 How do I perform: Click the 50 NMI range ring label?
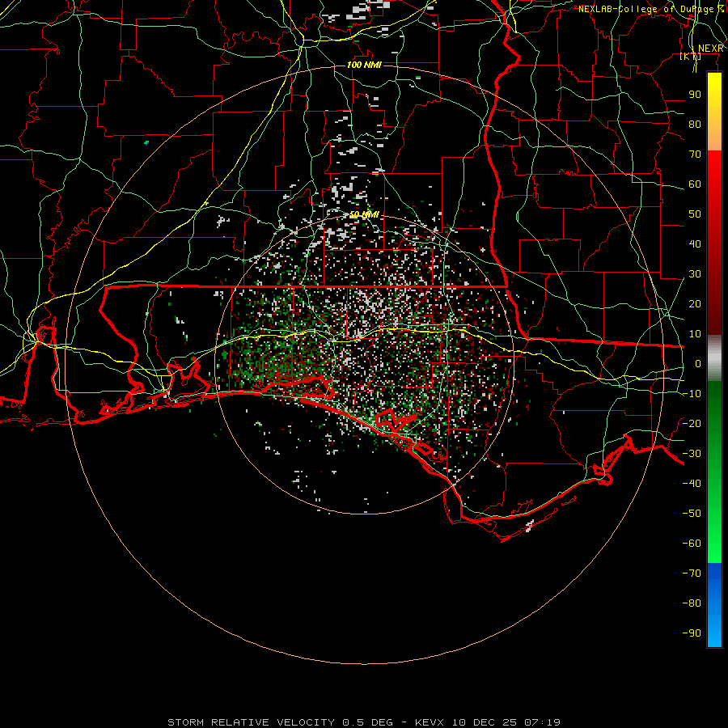coord(364,214)
